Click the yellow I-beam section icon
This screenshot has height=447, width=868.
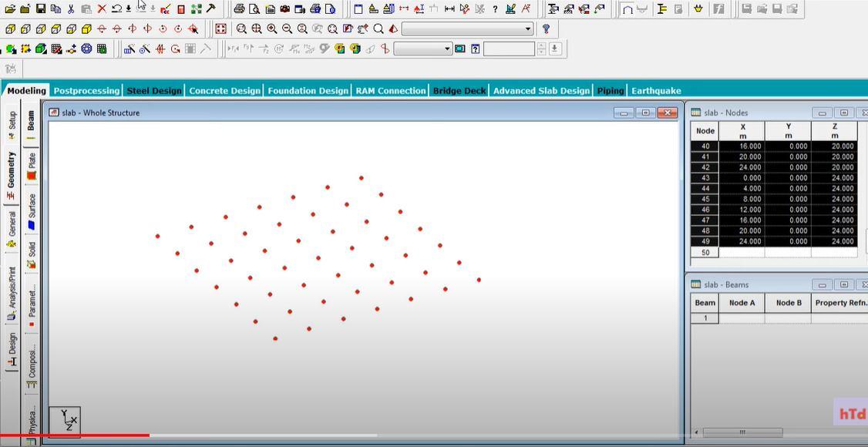[x=661, y=8]
